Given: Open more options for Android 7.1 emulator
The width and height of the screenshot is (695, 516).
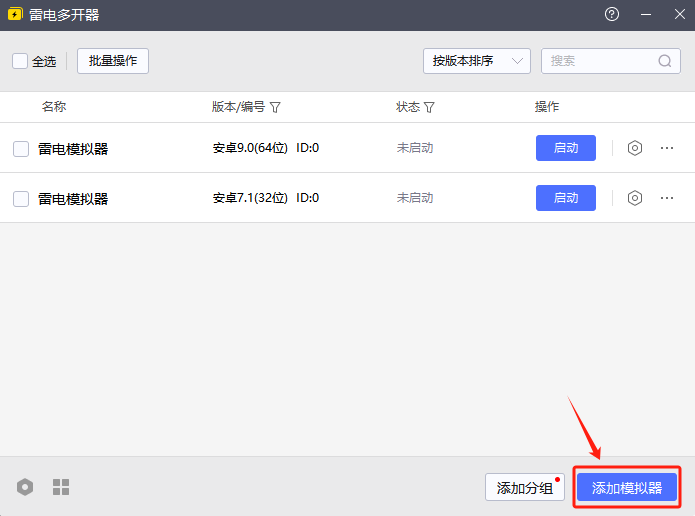Looking at the screenshot, I should [667, 198].
